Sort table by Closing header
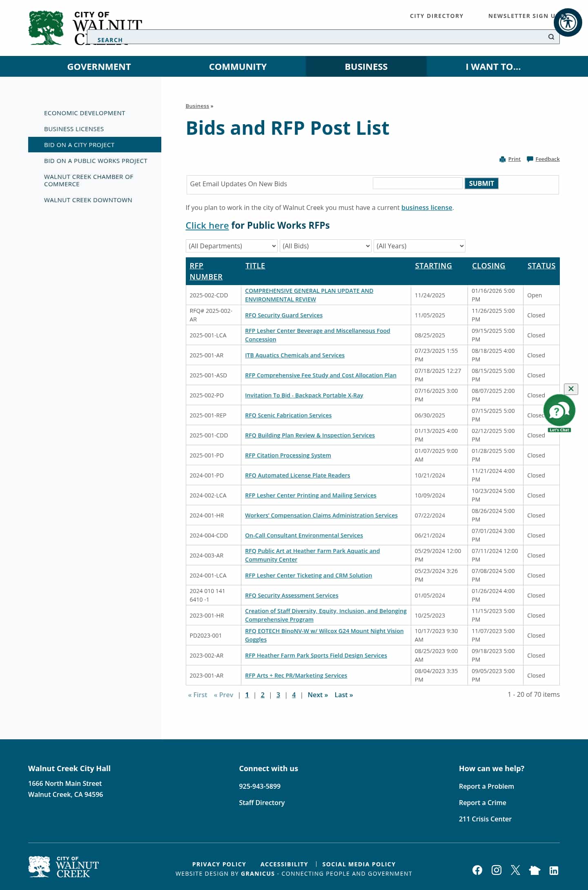 [x=488, y=266]
